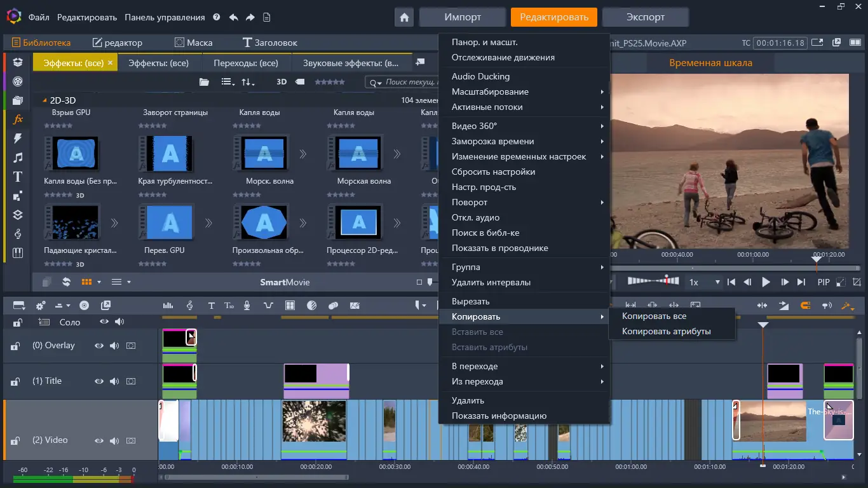Click the treble clef icon in timeline toolbar
868x488 pixels.
pyautogui.click(x=189, y=306)
